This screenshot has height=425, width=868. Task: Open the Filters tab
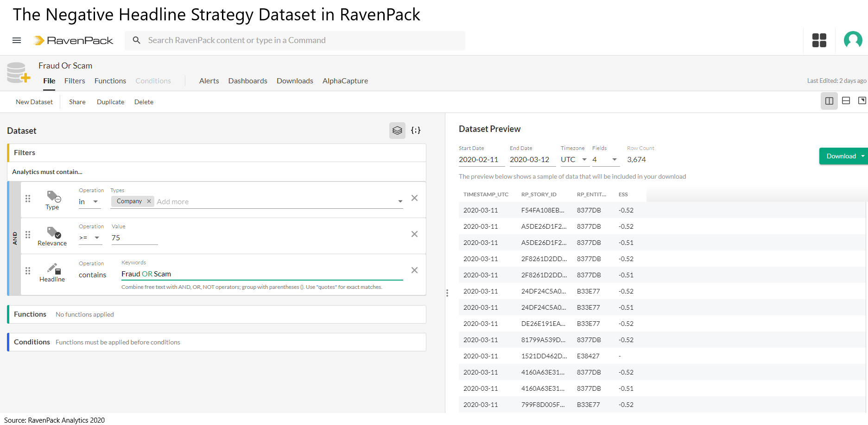tap(75, 81)
